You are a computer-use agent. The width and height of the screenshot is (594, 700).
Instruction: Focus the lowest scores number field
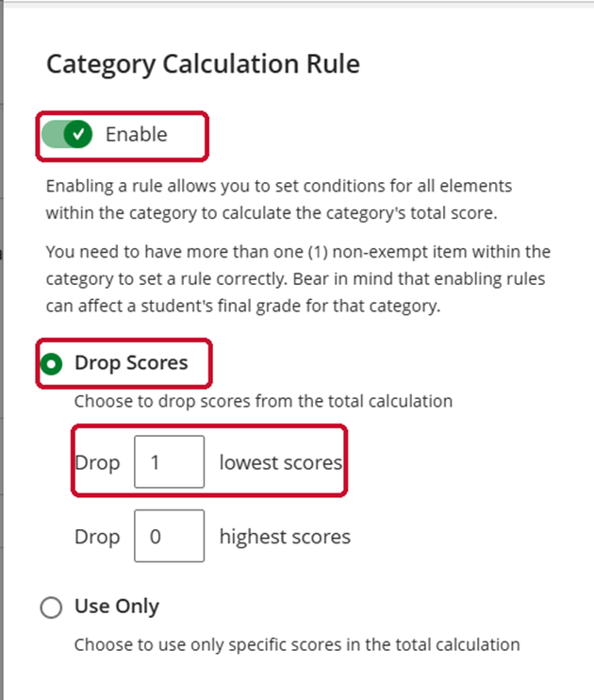[x=170, y=461]
